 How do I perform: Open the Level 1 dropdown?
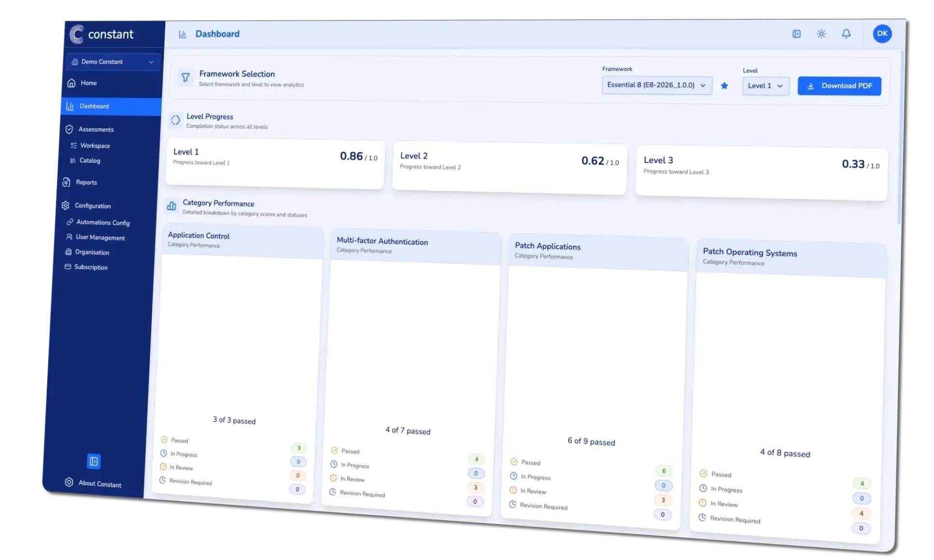point(765,86)
